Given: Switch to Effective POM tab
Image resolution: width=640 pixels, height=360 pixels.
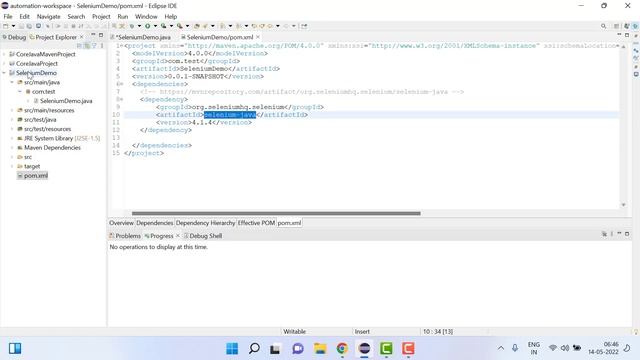Looking at the screenshot, I should (x=256, y=223).
